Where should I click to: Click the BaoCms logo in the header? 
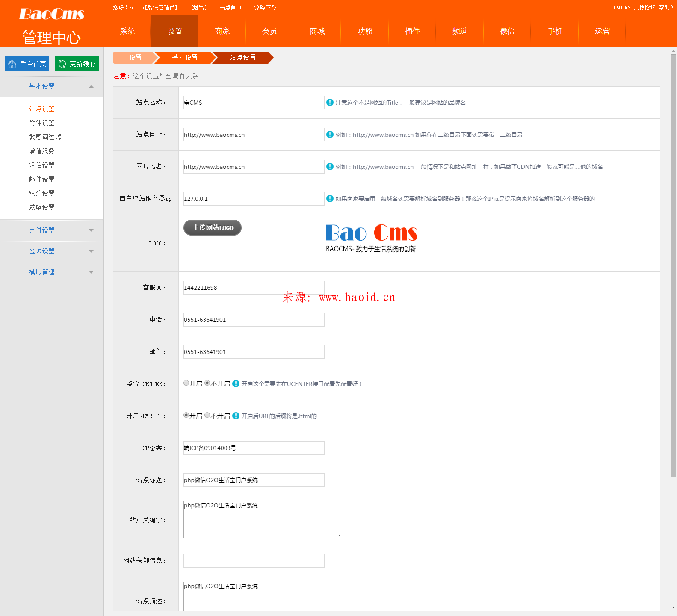point(52,14)
